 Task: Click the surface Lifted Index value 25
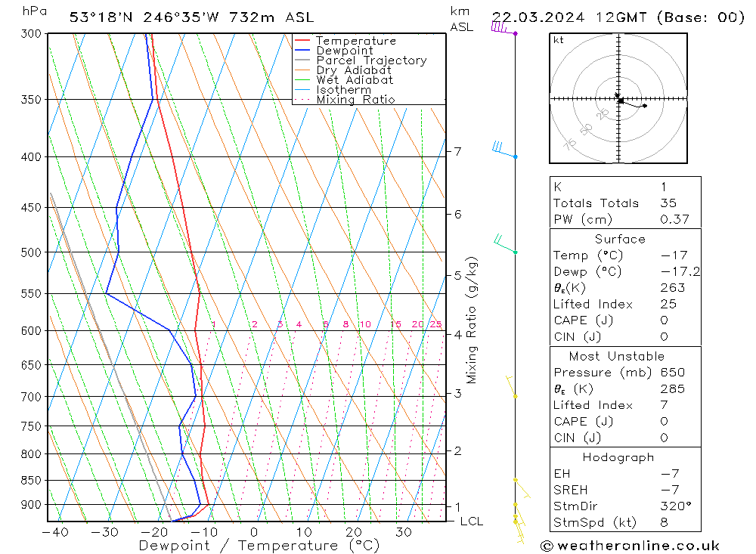click(668, 304)
